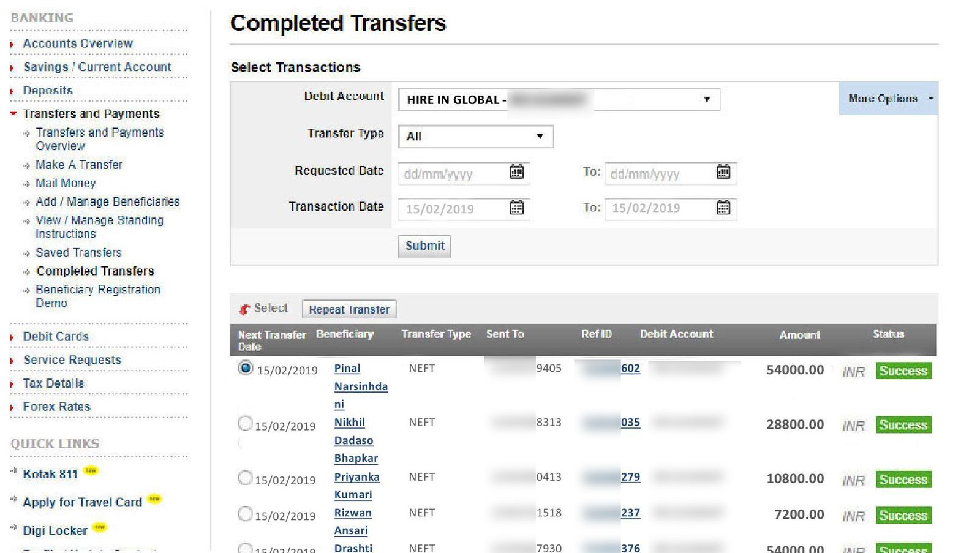Click Apply for Travel Card new badge
Image resolution: width=980 pixels, height=553 pixels.
click(154, 499)
